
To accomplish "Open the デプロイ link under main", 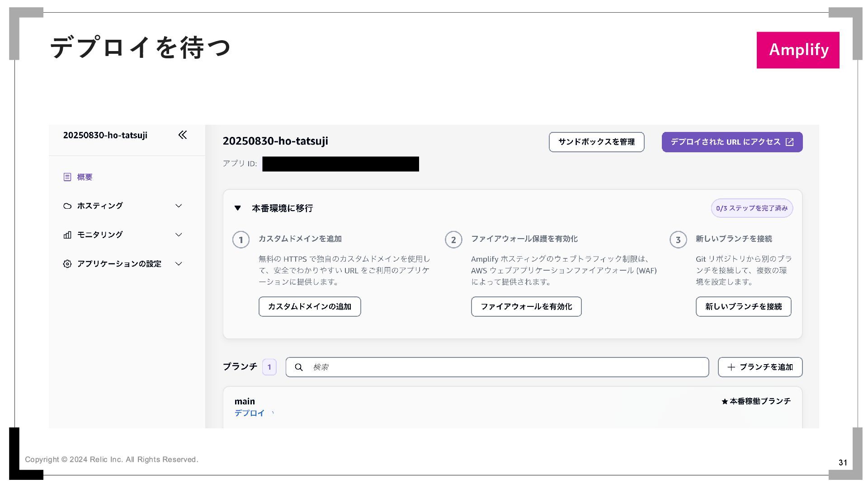I will [250, 413].
